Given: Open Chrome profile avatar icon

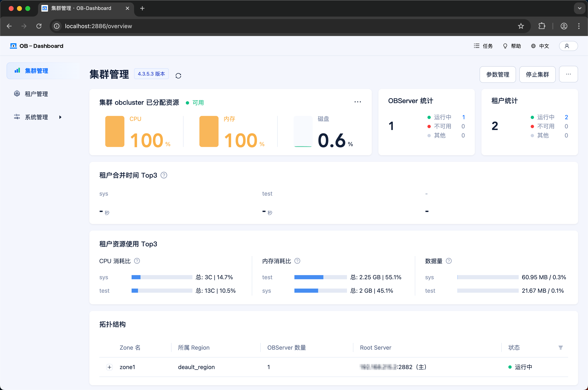Looking at the screenshot, I should tap(564, 26).
